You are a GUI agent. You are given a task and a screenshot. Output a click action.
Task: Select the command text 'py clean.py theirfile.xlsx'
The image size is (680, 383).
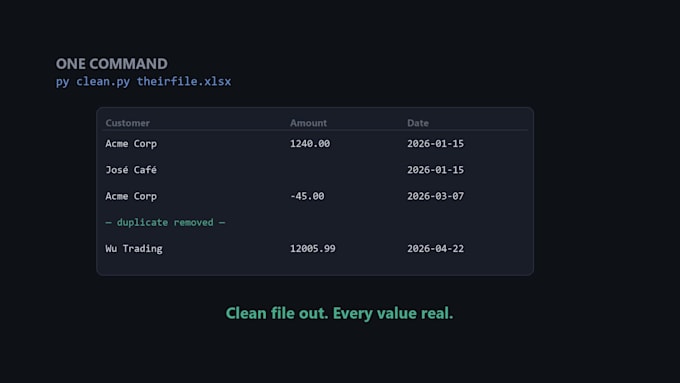click(144, 82)
